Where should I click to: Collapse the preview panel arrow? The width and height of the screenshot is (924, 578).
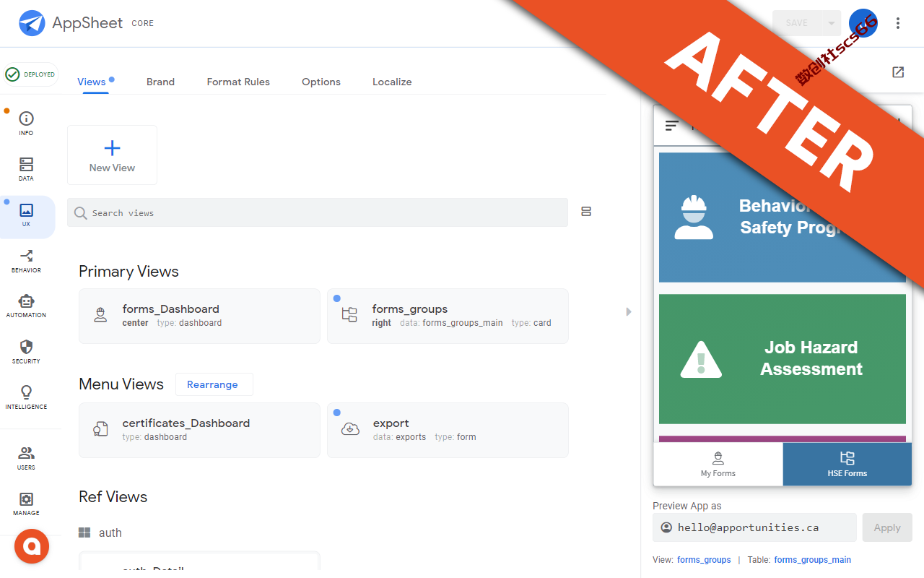point(628,311)
